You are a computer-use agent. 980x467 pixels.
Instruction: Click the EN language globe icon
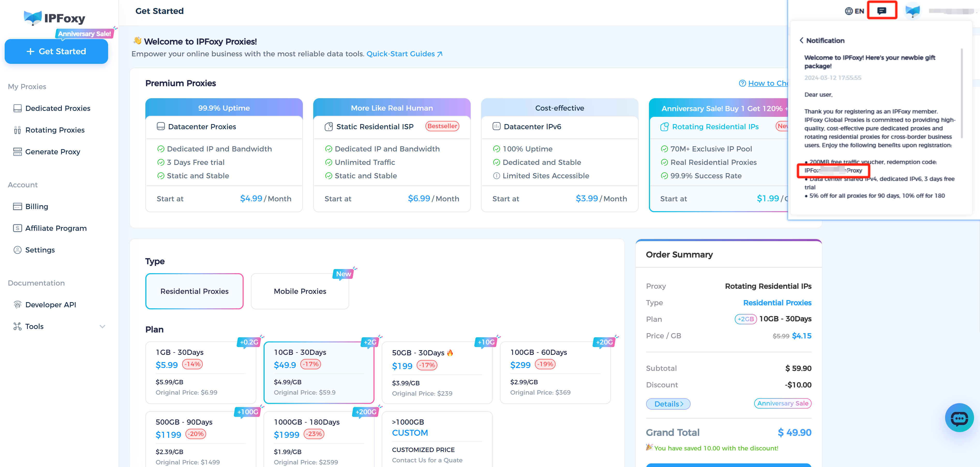click(x=849, y=11)
